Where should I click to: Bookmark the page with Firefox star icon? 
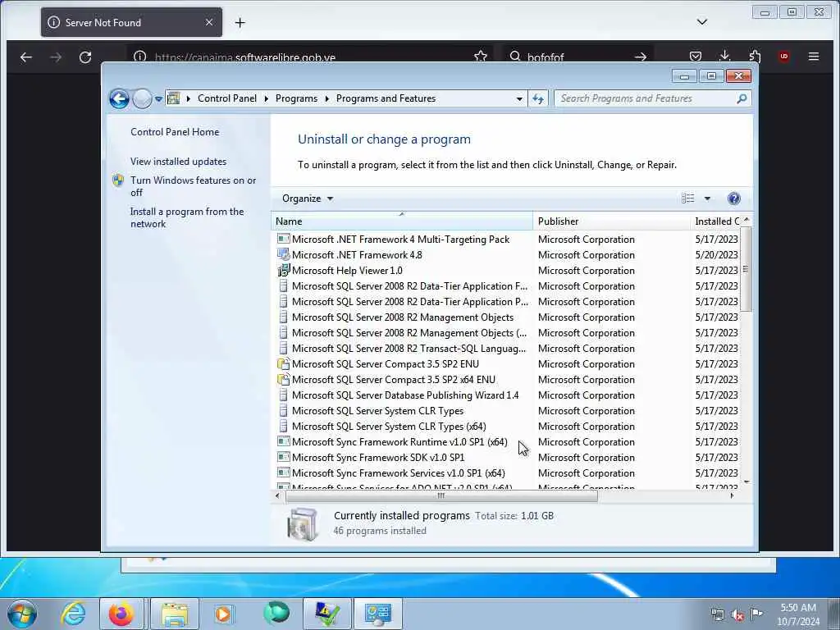coord(481,57)
